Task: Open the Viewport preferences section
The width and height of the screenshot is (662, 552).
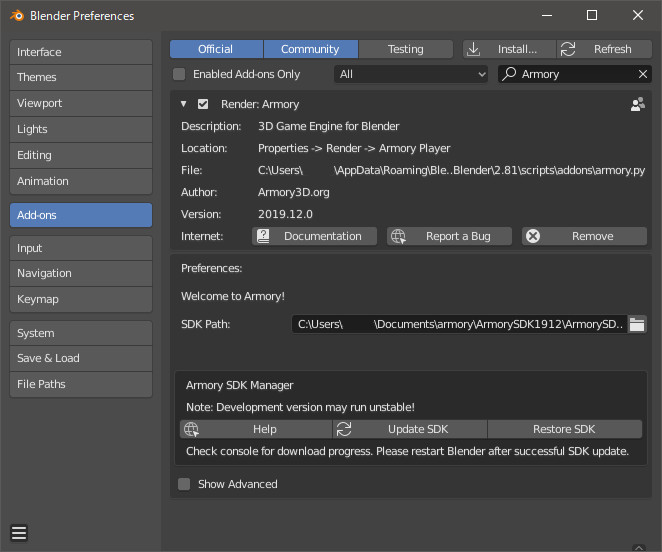Action: (81, 103)
